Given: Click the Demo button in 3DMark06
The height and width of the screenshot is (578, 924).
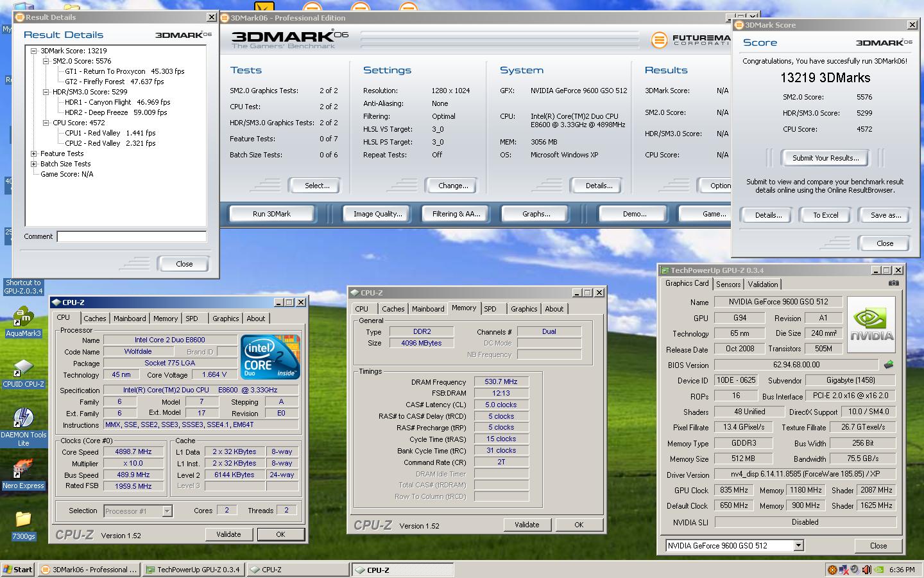Looking at the screenshot, I should [x=635, y=214].
